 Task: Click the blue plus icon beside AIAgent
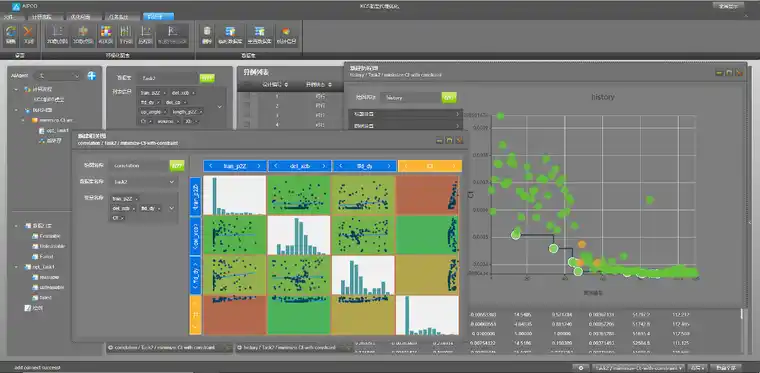(91, 76)
